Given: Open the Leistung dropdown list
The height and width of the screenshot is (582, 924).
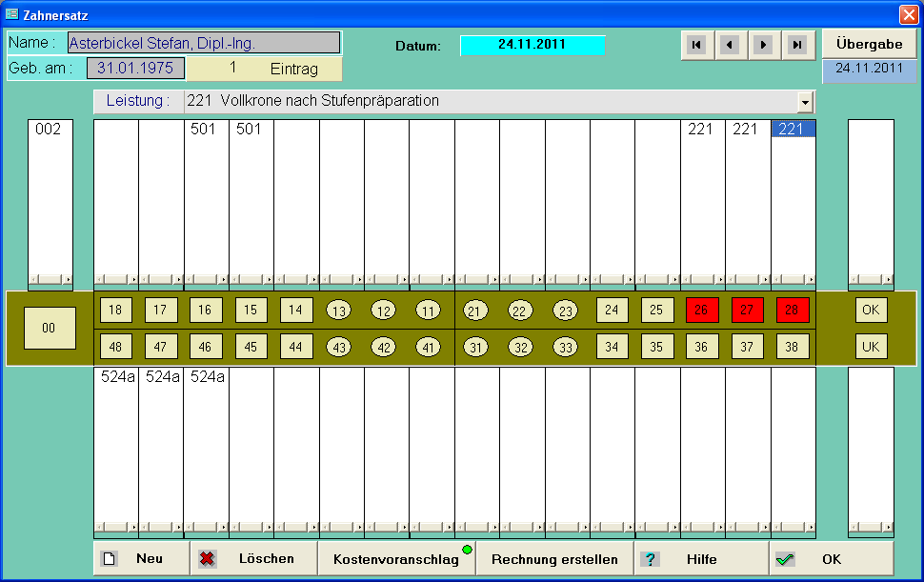Looking at the screenshot, I should (x=806, y=102).
